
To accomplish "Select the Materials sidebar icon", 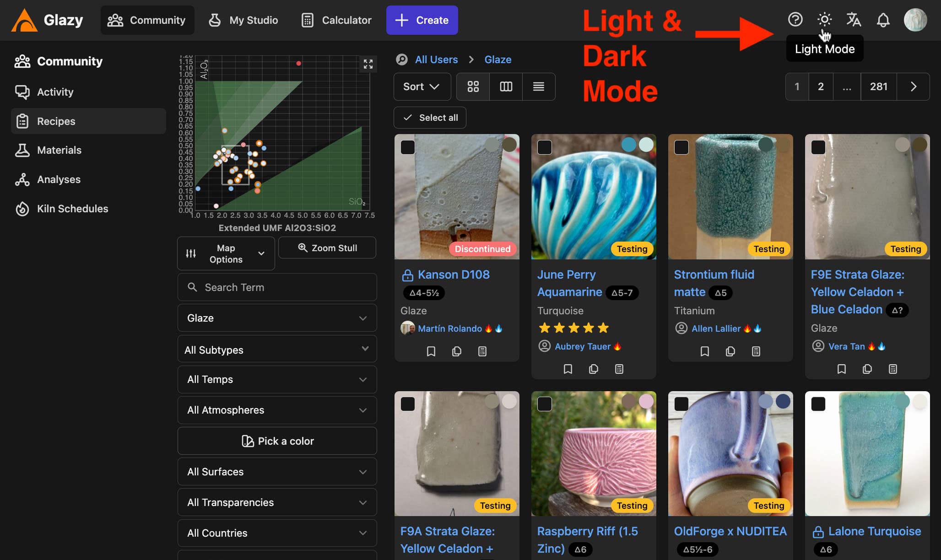I will click(x=22, y=150).
